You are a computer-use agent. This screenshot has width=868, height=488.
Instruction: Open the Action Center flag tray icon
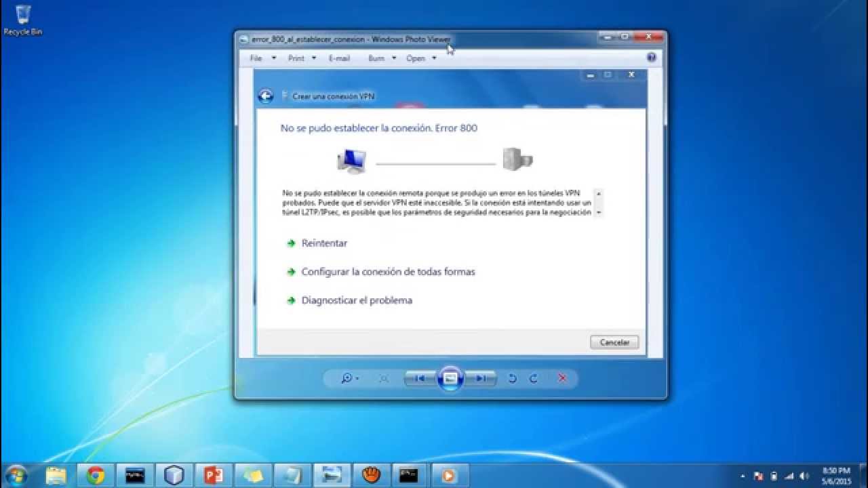(x=758, y=476)
